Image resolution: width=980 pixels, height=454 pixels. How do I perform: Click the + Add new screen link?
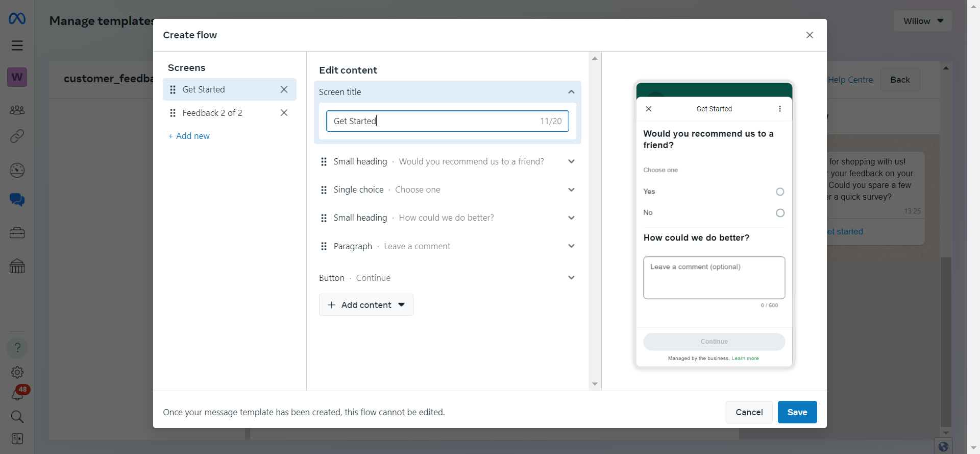(x=189, y=136)
